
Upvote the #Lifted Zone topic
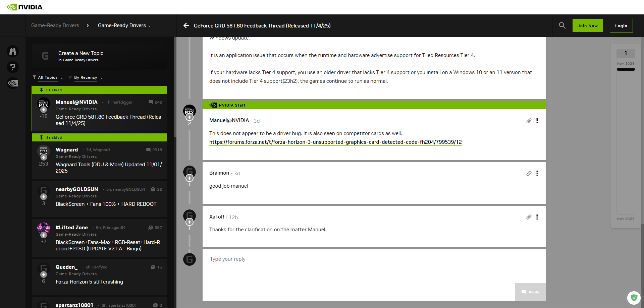point(44,235)
